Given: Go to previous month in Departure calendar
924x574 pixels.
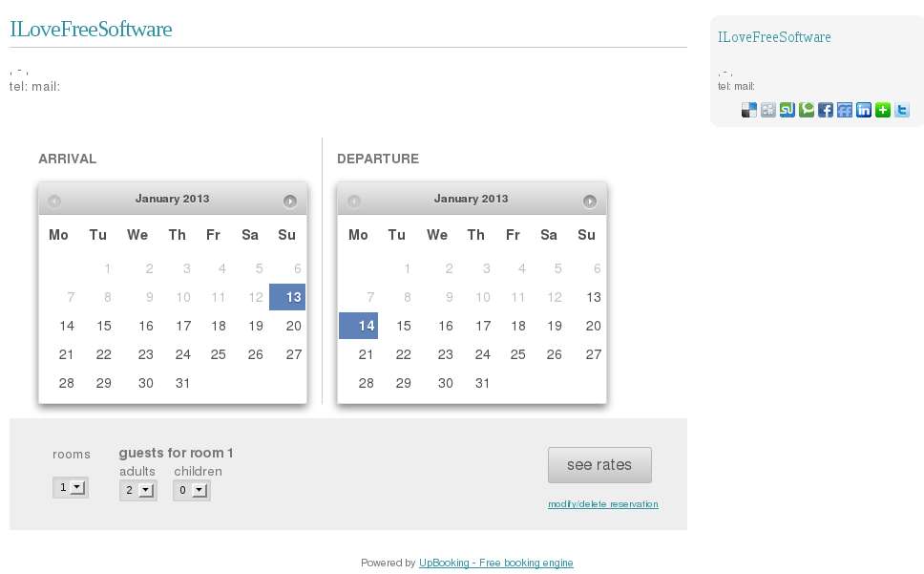Looking at the screenshot, I should [354, 201].
